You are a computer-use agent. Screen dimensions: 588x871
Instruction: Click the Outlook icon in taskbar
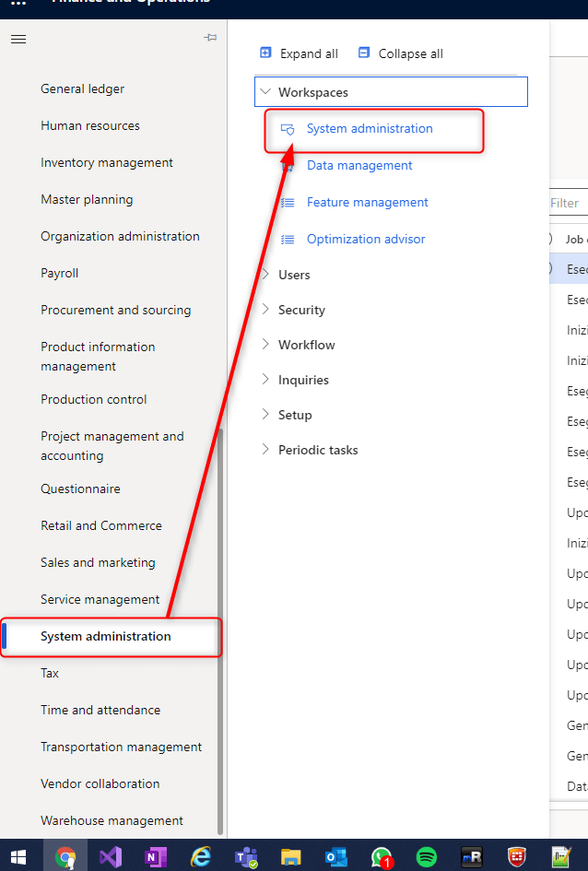click(336, 856)
